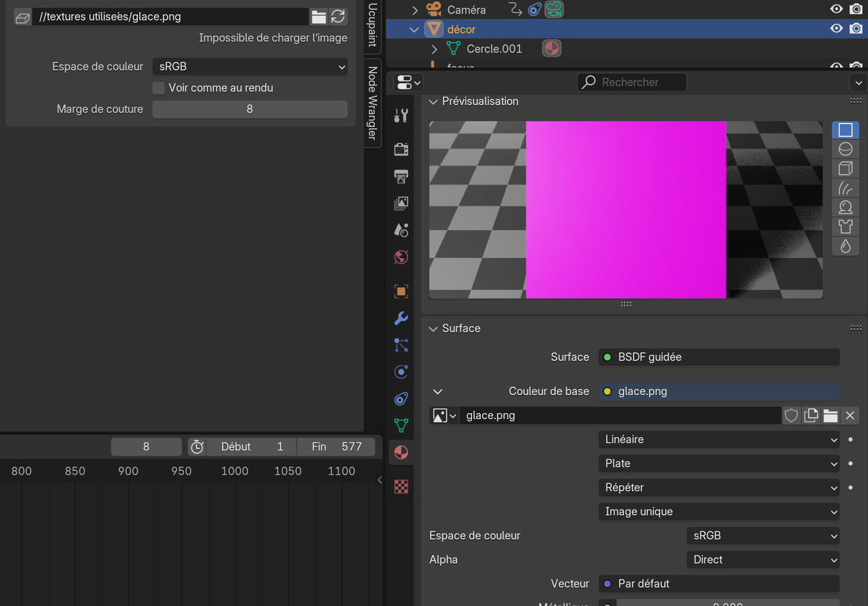
Task: Set preview shape to cloth
Action: point(845,227)
